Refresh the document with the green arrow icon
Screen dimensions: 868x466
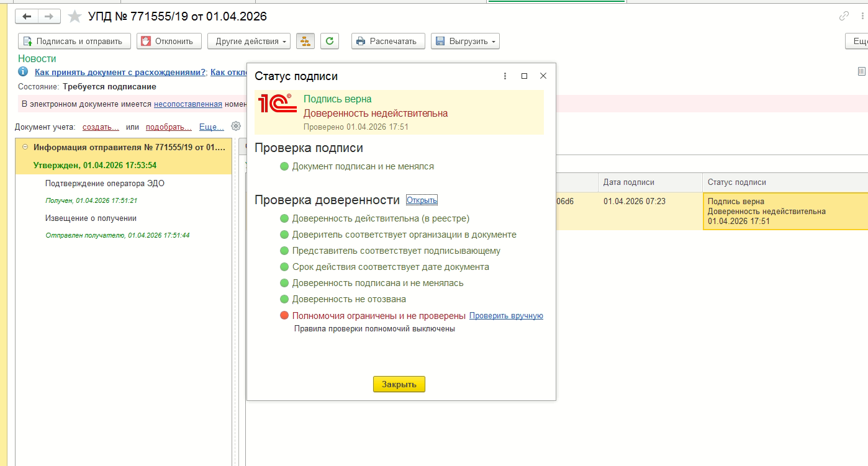(x=330, y=42)
